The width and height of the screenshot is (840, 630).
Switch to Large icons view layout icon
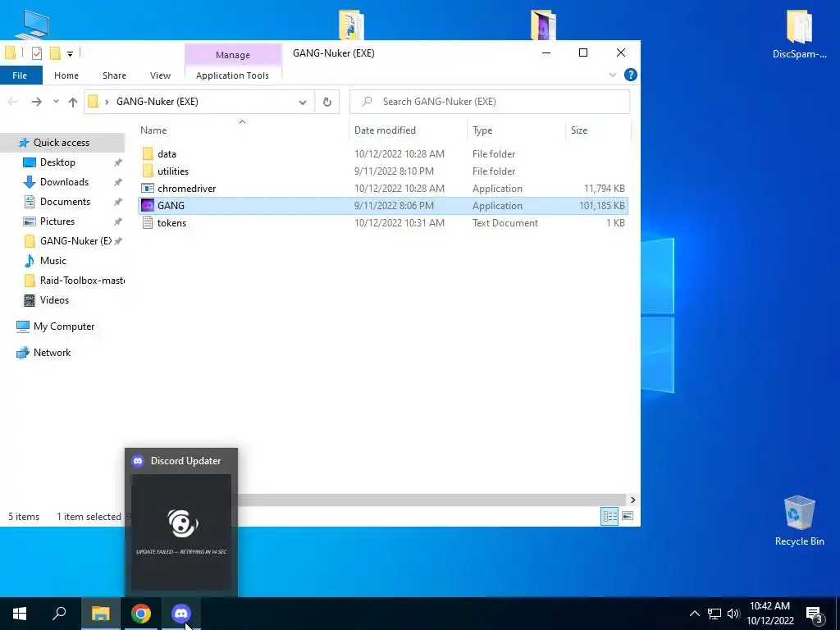(x=628, y=517)
